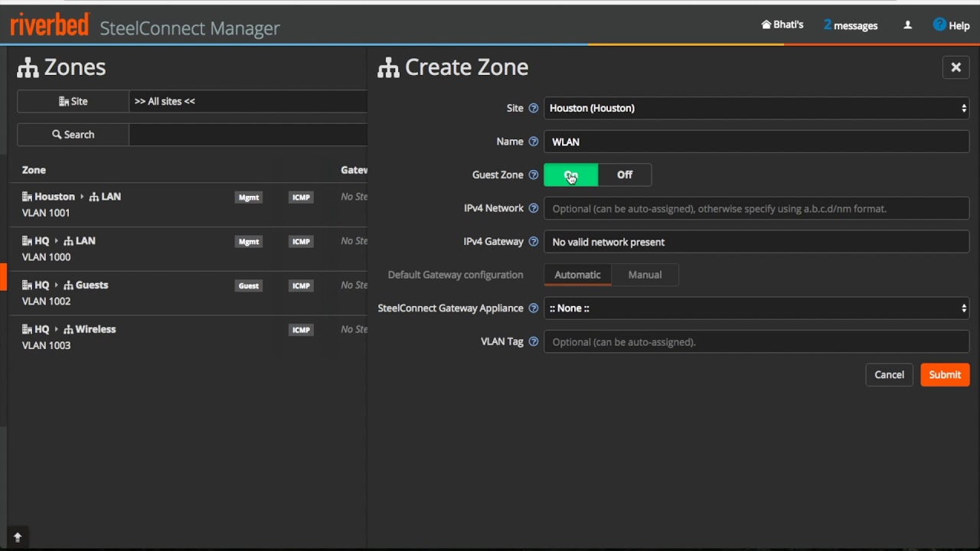Click help icon next to IPv4 Gateway
The image size is (980, 551).
coord(534,242)
